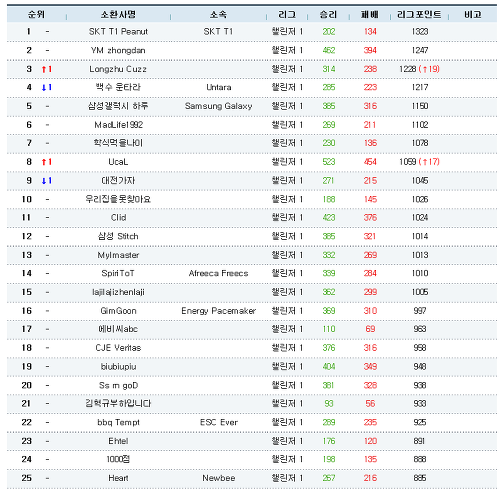This screenshot has width=500, height=491.
Task: Select summoner Mylmaster
Action: (118, 255)
